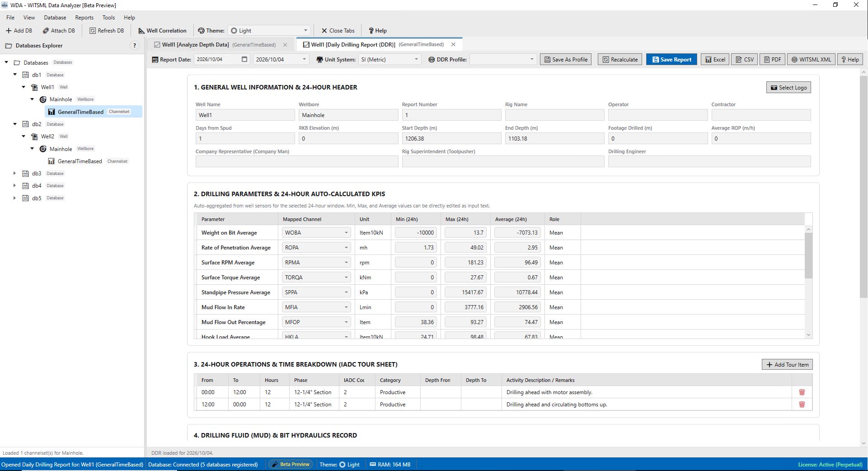The height and width of the screenshot is (471, 868).
Task: Open the Reports menu
Action: [x=84, y=18]
